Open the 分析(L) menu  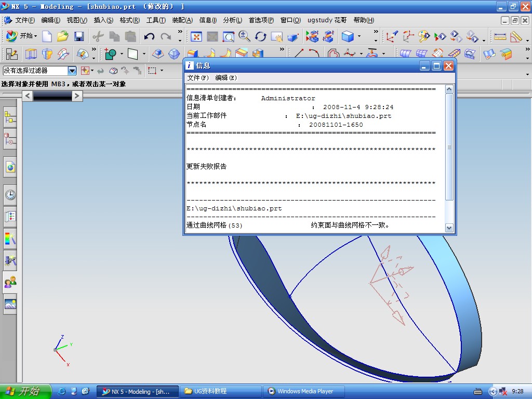(232, 20)
